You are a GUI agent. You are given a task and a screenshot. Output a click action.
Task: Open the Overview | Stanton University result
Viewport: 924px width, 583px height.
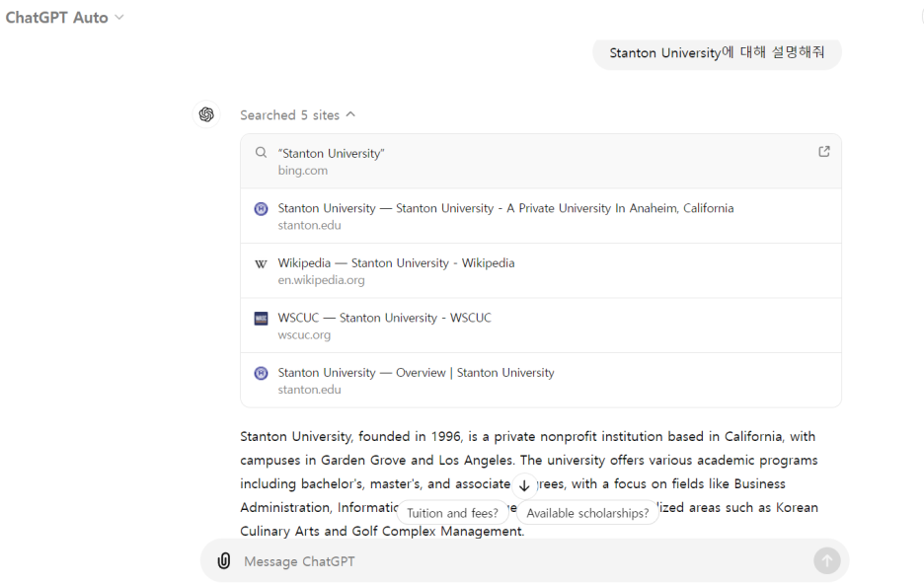click(540, 381)
